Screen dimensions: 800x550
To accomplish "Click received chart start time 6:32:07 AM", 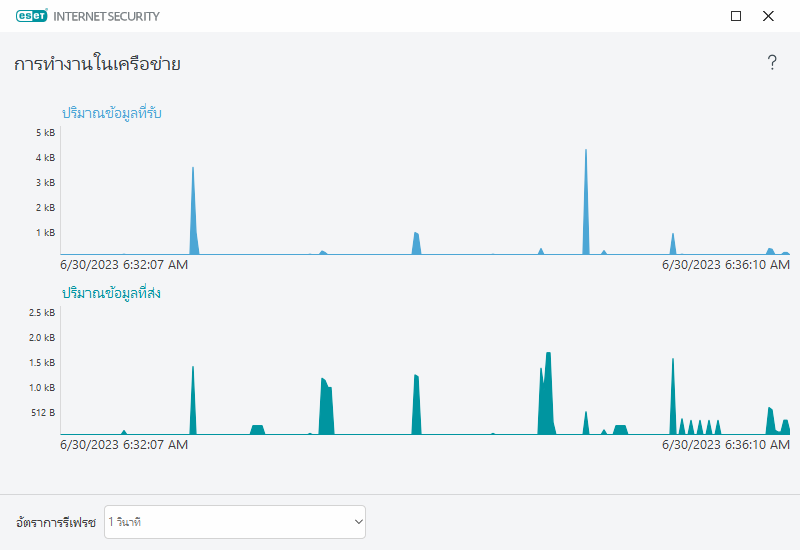I will (x=124, y=265).
